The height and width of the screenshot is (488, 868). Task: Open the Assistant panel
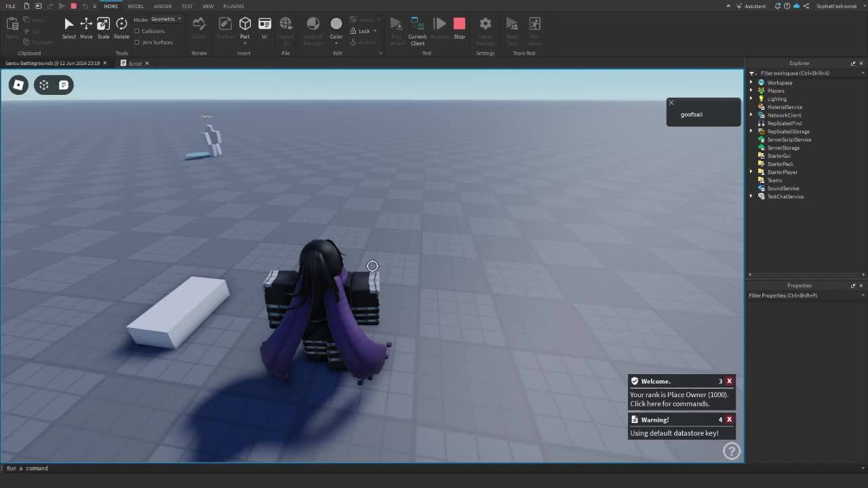point(751,6)
